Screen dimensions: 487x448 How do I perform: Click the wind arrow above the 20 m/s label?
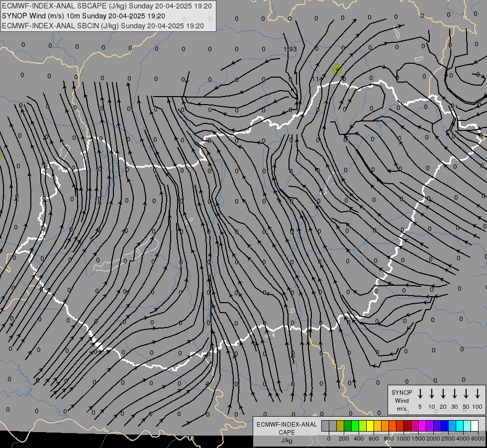[443, 393]
